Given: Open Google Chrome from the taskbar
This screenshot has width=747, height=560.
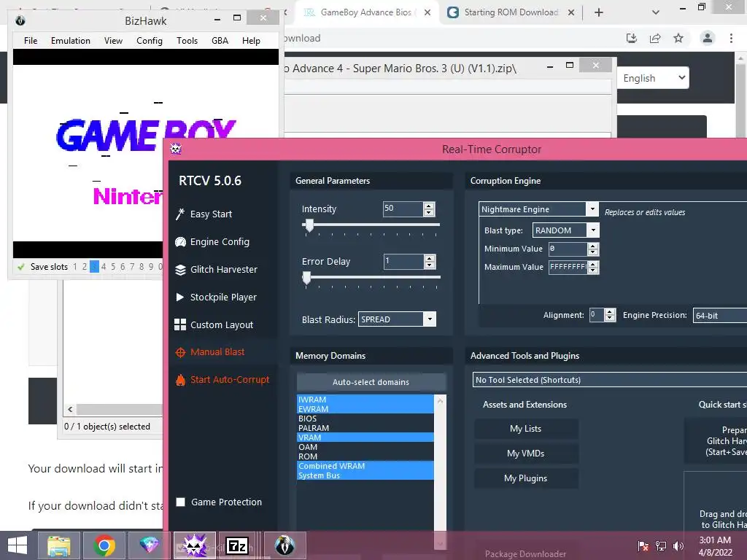Looking at the screenshot, I should coord(104,545).
